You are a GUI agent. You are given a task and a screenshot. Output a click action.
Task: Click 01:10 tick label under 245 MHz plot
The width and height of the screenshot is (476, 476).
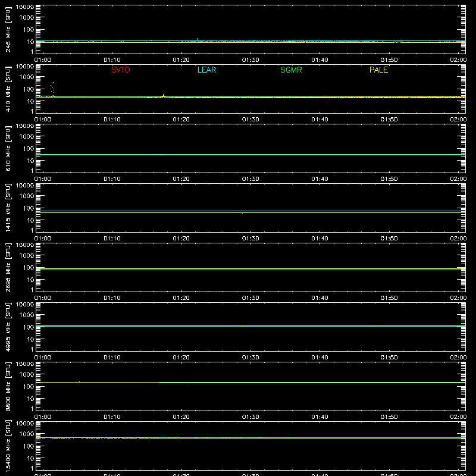tap(112, 60)
